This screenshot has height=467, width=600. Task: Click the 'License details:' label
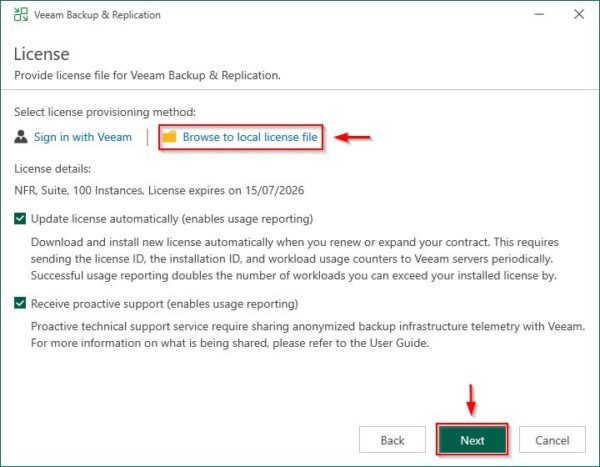(52, 169)
